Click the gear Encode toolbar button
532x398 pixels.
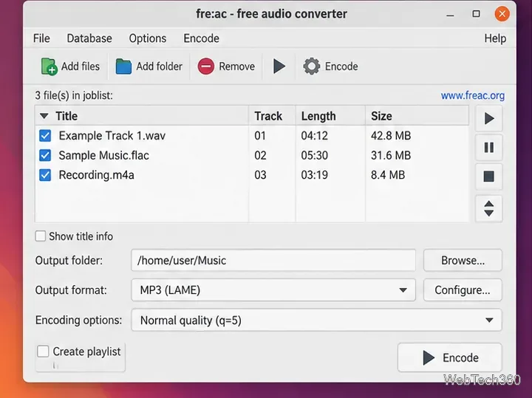[330, 66]
